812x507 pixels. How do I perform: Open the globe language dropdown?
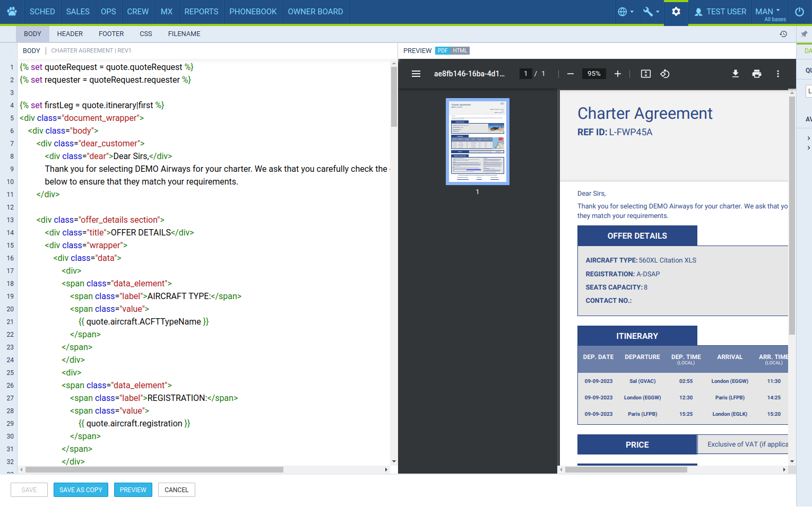click(x=625, y=12)
